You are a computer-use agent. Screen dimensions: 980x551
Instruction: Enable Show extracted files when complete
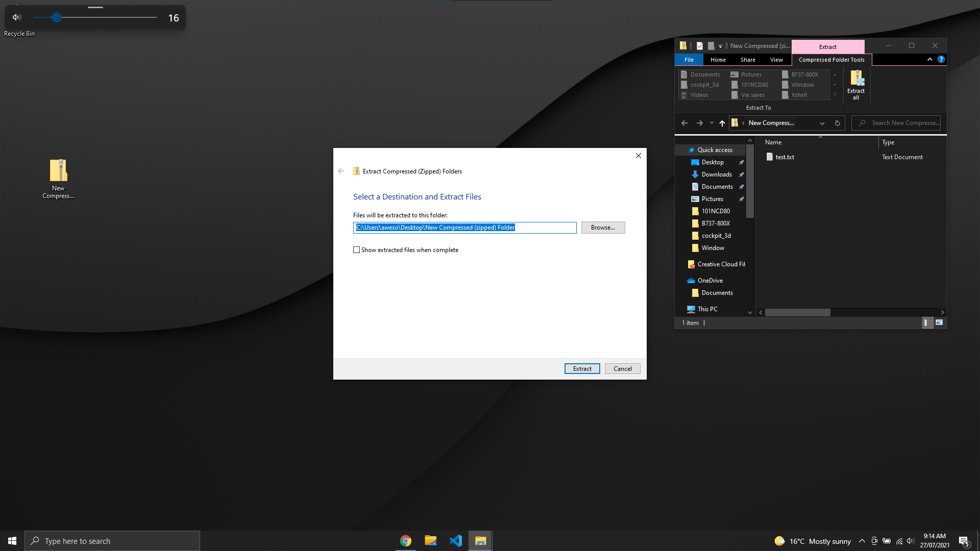click(357, 250)
